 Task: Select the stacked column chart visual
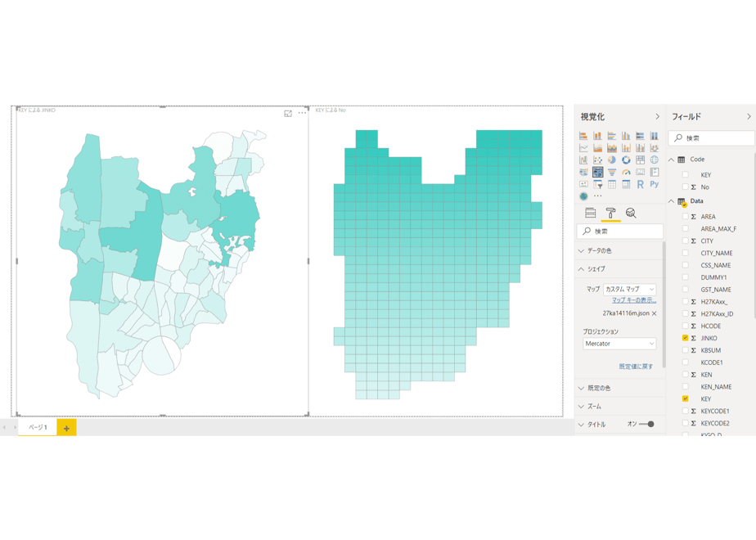[597, 136]
